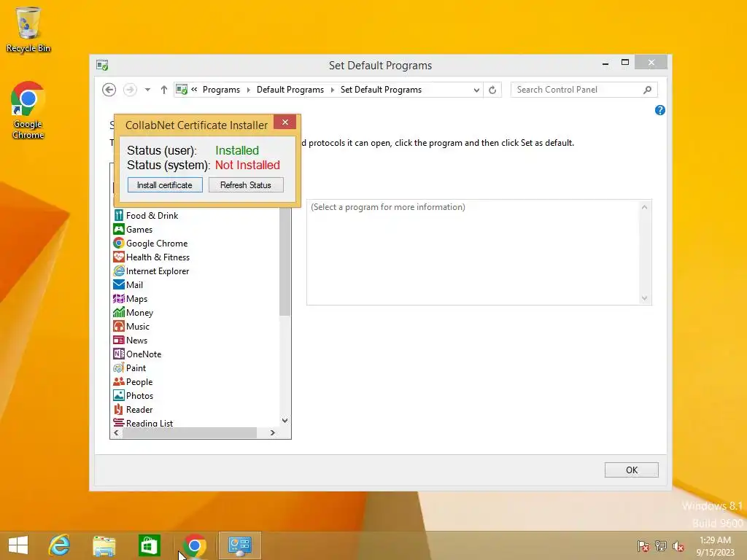Show hidden breadcrumb levels chevron
Screen dimensions: 747x560
pyautogui.click(x=194, y=90)
